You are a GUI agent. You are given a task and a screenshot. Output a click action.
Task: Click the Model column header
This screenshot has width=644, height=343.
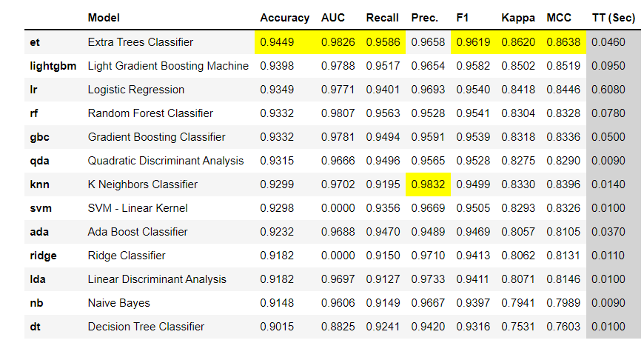pyautogui.click(x=104, y=18)
